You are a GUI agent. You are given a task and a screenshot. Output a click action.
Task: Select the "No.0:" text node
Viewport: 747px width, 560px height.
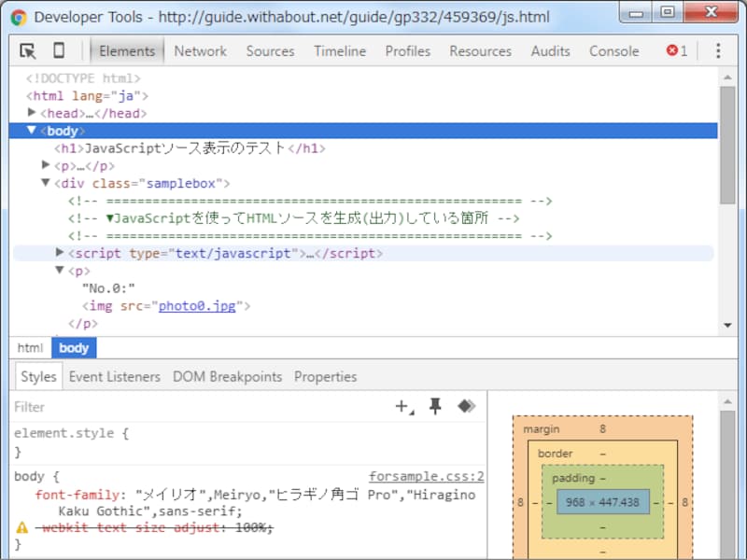pyautogui.click(x=108, y=288)
